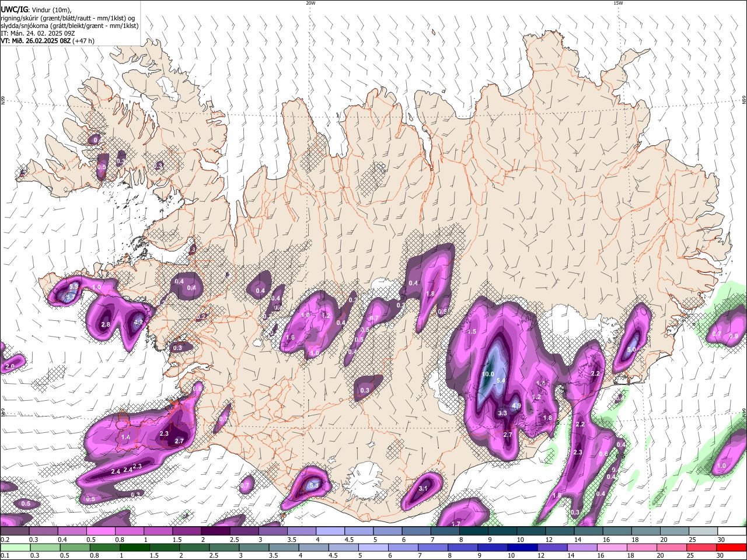Image resolution: width=747 pixels, height=560 pixels.
Task: Click the '5.0' value in the east
Action: coord(631,350)
